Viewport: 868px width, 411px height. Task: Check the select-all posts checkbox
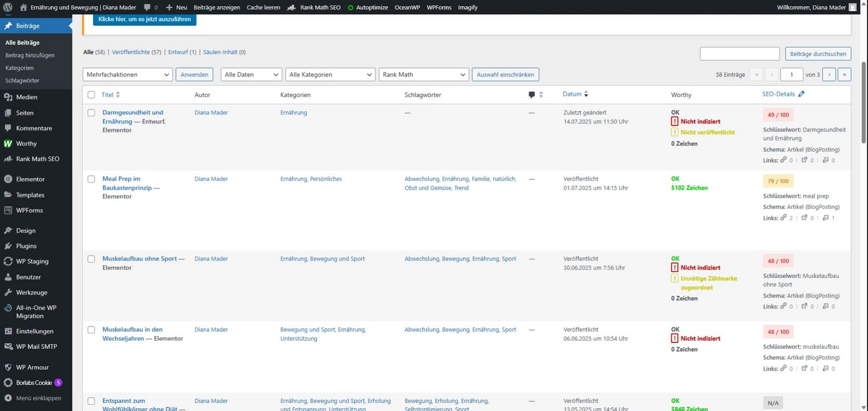tap(91, 95)
